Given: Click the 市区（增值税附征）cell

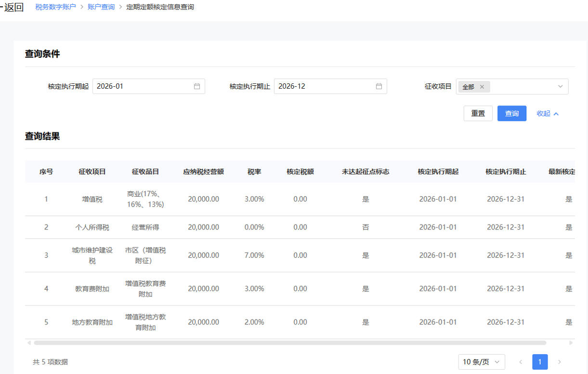Looking at the screenshot, I should coord(145,255).
